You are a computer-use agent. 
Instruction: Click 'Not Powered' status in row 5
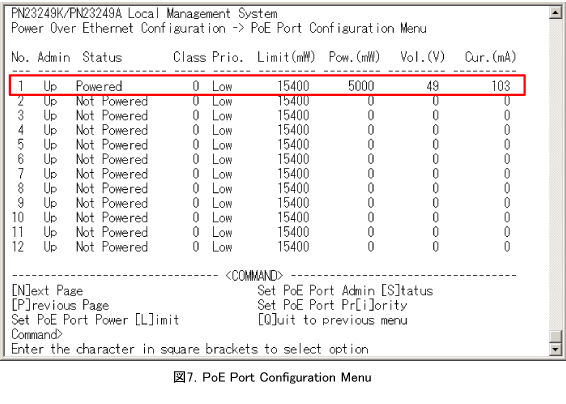tap(112, 145)
